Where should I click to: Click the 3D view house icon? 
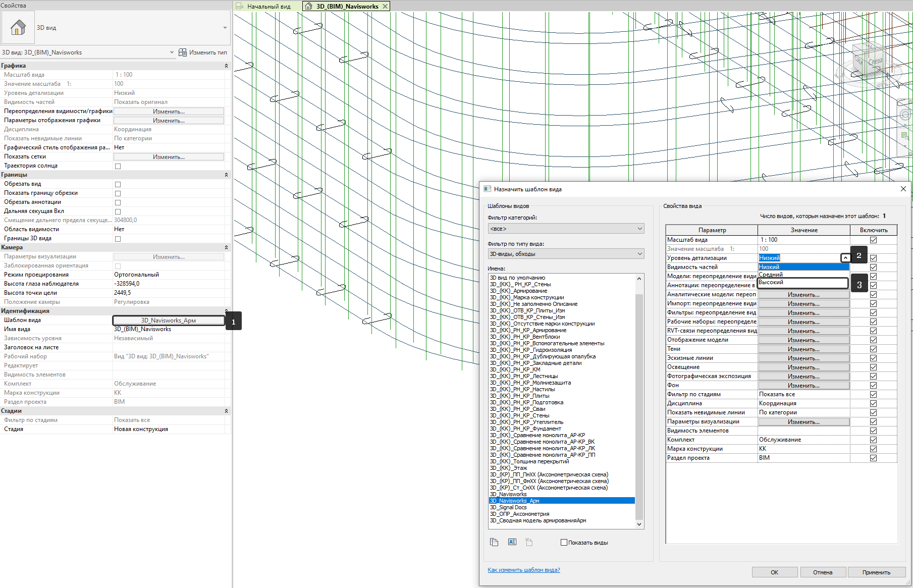pos(18,27)
